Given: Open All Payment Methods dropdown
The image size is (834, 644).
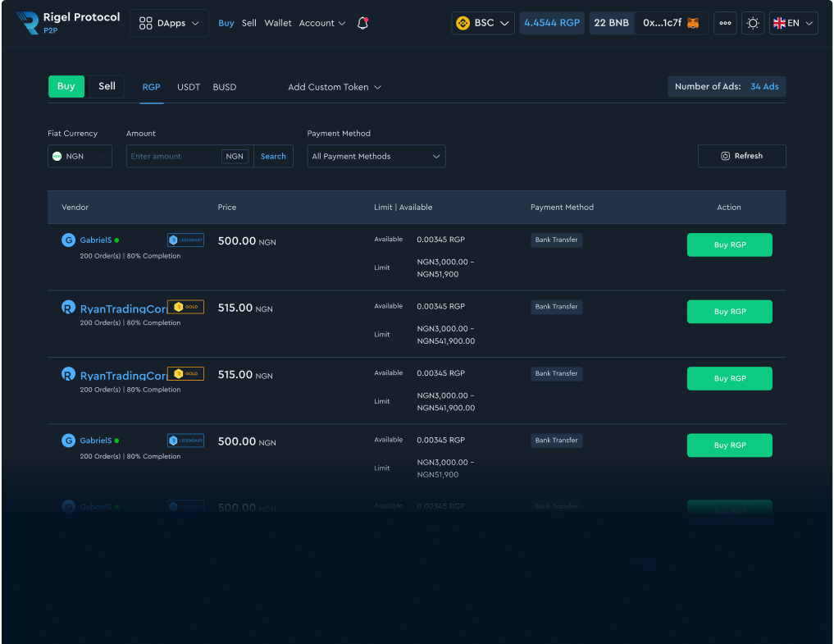Looking at the screenshot, I should 376,156.
